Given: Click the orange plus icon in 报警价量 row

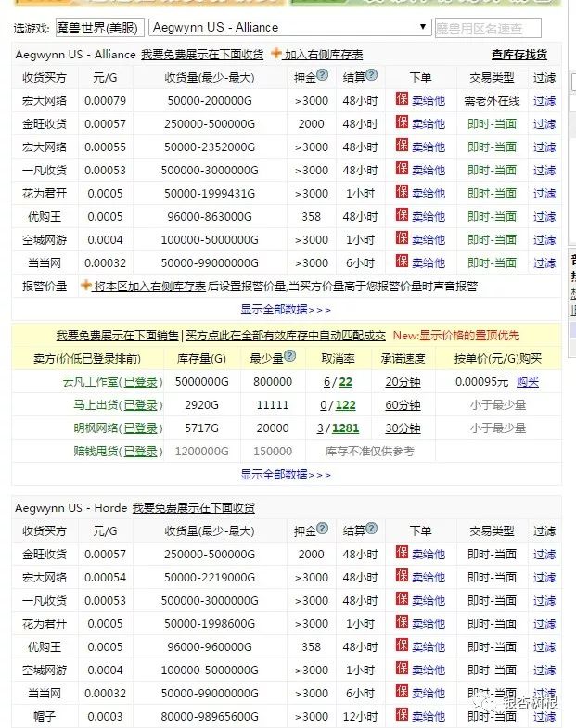Looking at the screenshot, I should 86,285.
